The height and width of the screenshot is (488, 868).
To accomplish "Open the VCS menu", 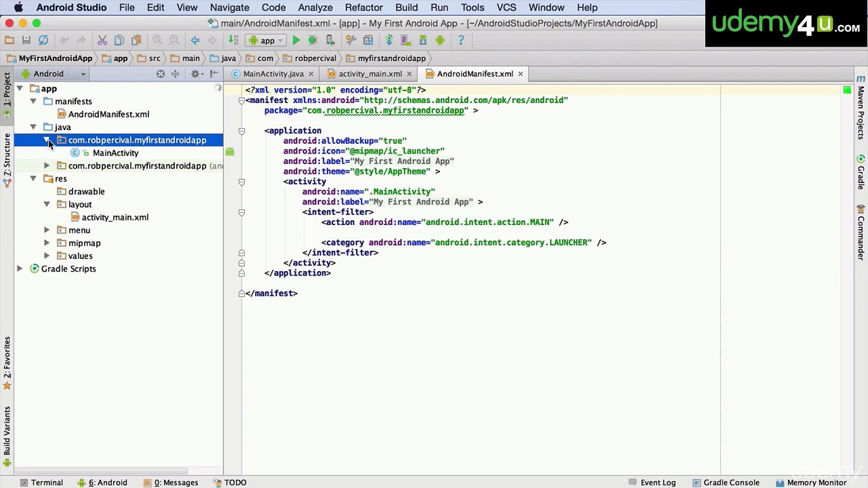I will pyautogui.click(x=506, y=7).
